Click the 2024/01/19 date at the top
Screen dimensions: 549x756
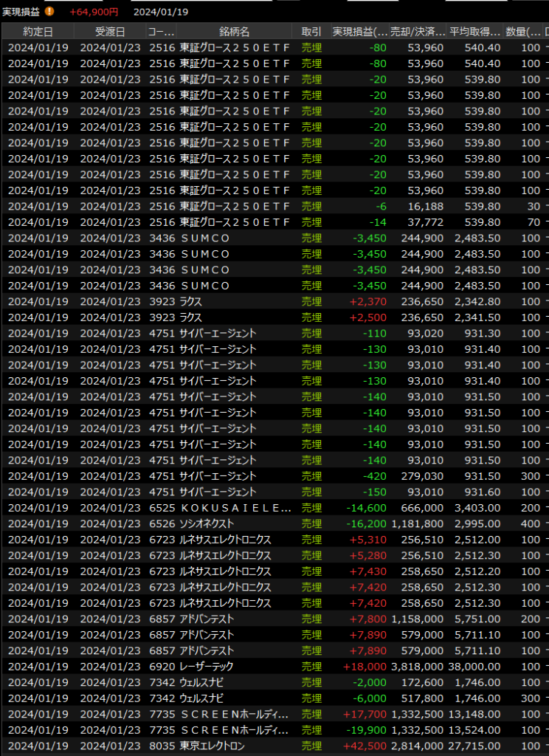[x=160, y=12]
